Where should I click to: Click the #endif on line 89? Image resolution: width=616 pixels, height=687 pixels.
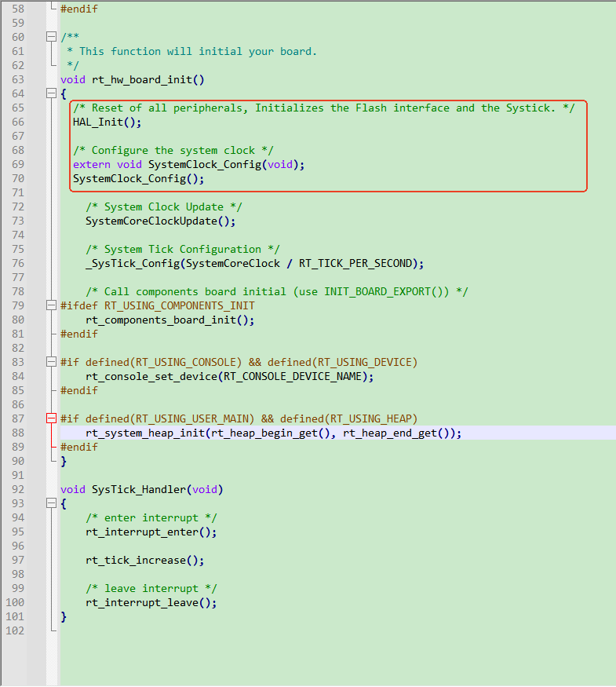[78, 447]
